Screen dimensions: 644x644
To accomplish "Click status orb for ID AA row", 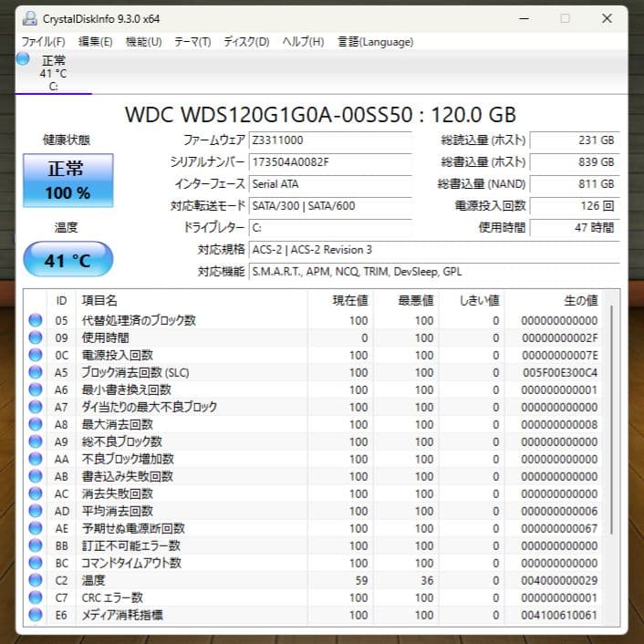I will tap(36, 459).
